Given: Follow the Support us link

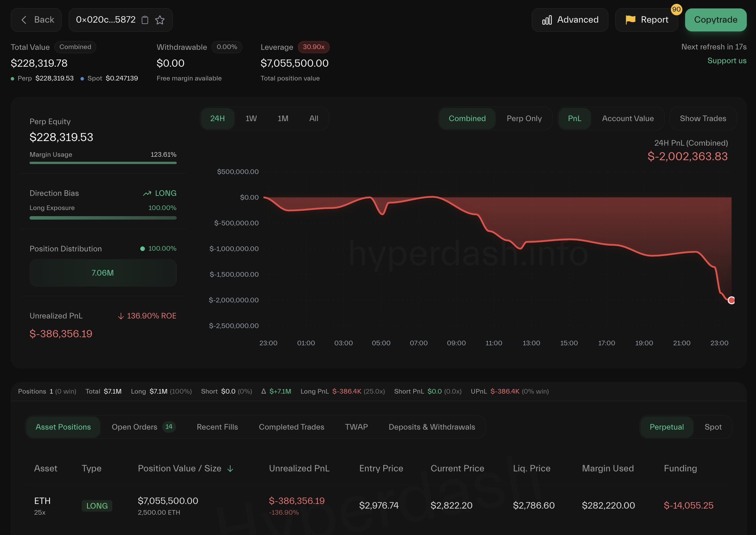Looking at the screenshot, I should point(726,61).
